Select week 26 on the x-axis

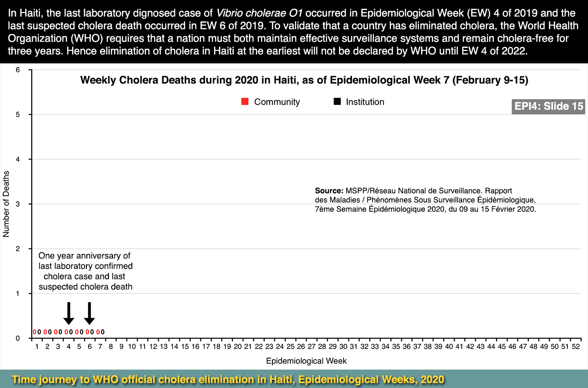click(x=301, y=347)
